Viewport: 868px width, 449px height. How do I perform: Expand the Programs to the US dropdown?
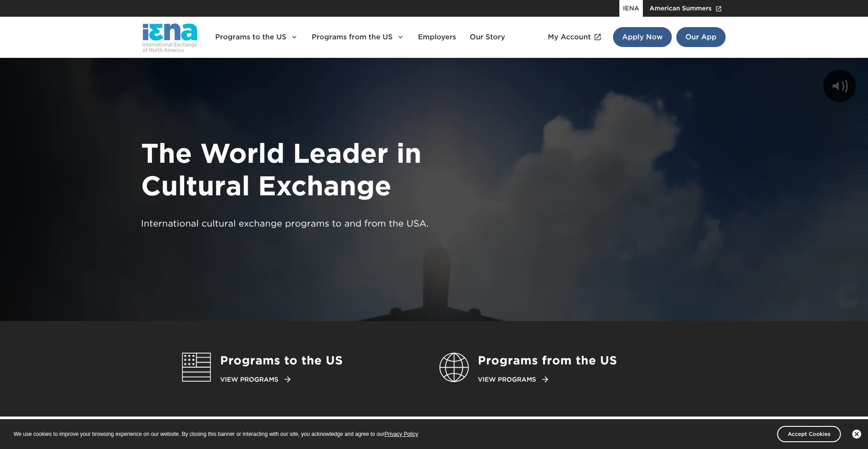pos(294,37)
